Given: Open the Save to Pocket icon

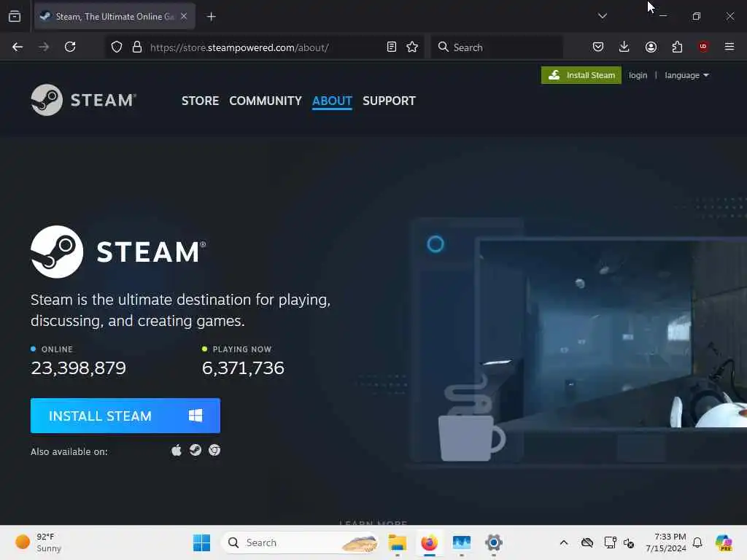Looking at the screenshot, I should point(598,47).
